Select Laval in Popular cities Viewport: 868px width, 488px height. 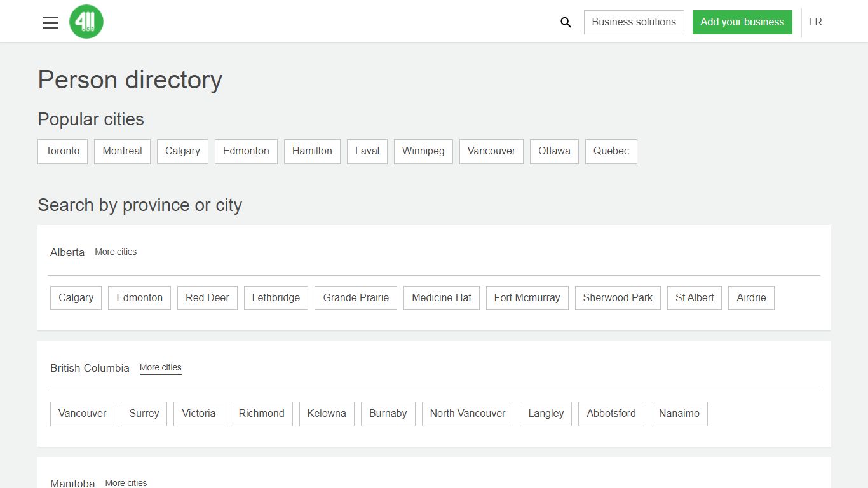coord(367,151)
